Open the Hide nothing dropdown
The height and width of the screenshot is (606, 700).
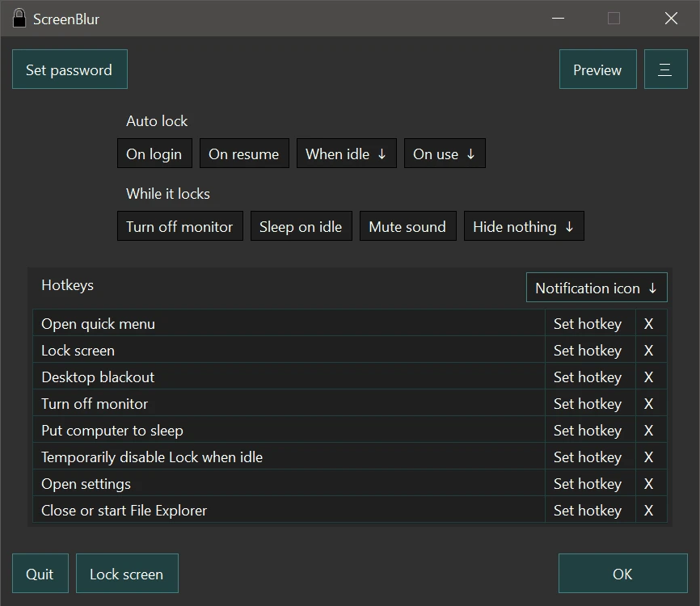pos(524,226)
